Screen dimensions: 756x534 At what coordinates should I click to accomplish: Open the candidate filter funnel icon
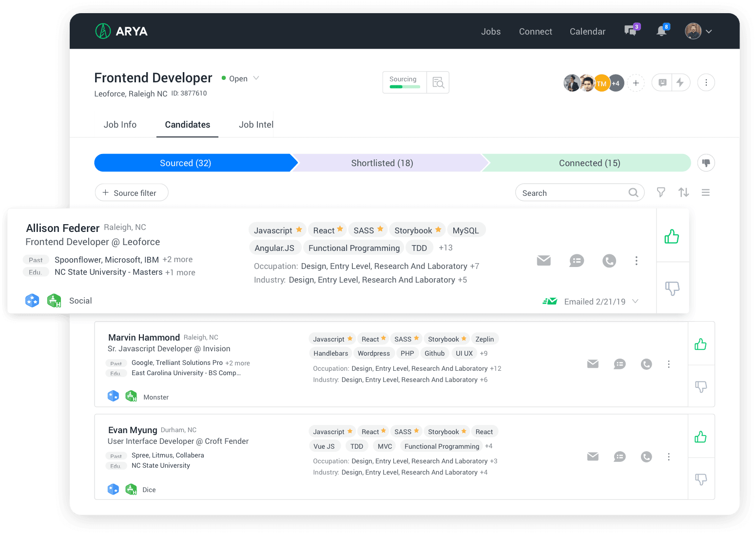click(x=661, y=192)
